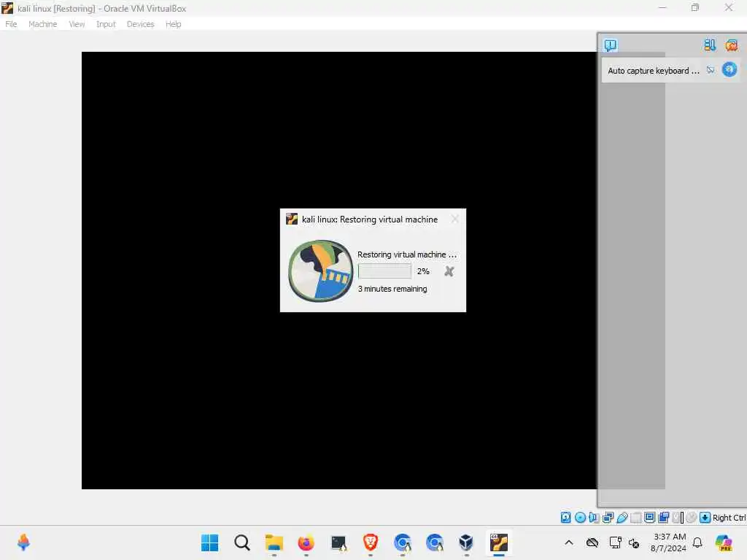Cancel the restoring virtual machine operation
This screenshot has height=560, width=747.
tap(449, 271)
